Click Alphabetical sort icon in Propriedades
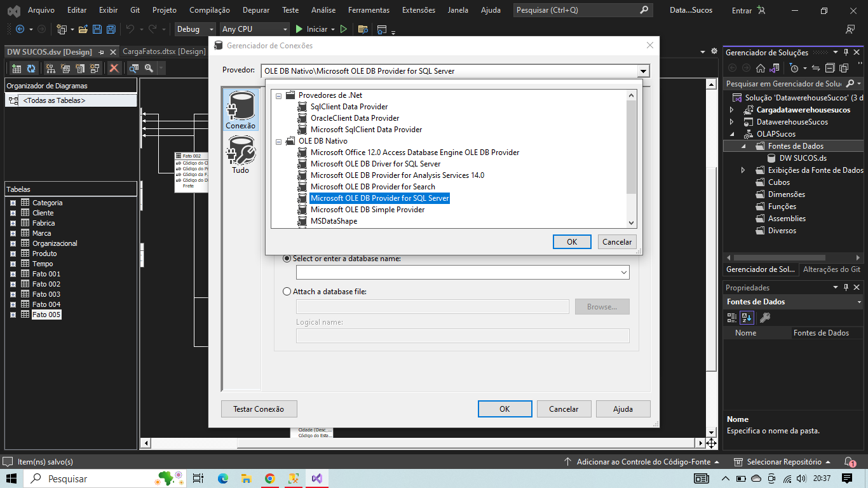Image resolution: width=868 pixels, height=488 pixels. tap(747, 318)
